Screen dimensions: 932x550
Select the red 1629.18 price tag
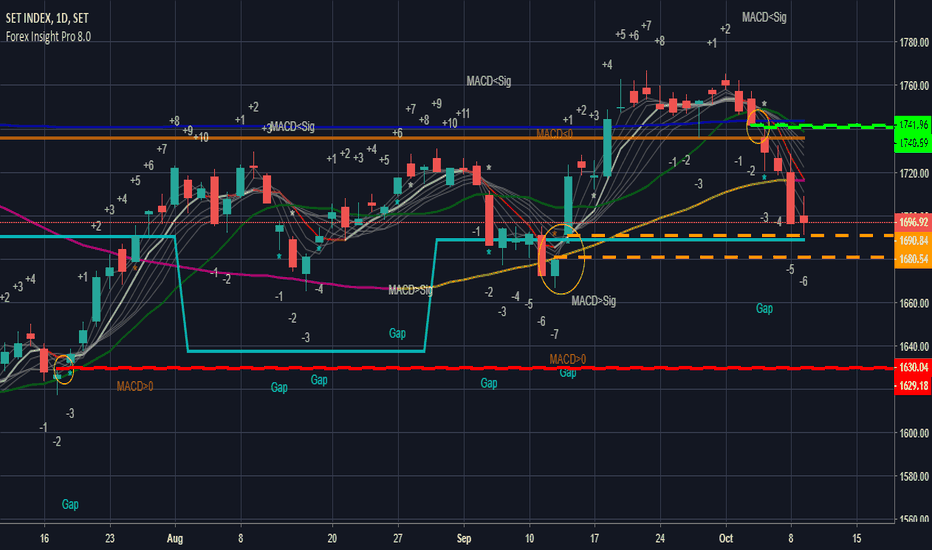click(x=913, y=386)
